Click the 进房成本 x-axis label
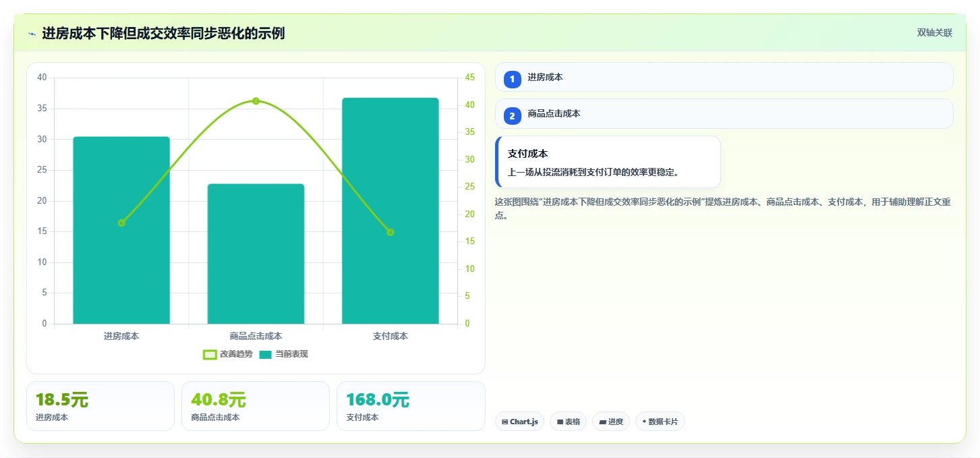Image resolution: width=980 pixels, height=458 pixels. [121, 336]
